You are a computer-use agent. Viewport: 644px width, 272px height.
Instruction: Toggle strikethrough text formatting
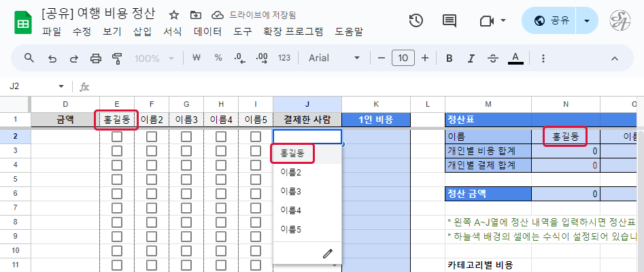(x=493, y=58)
